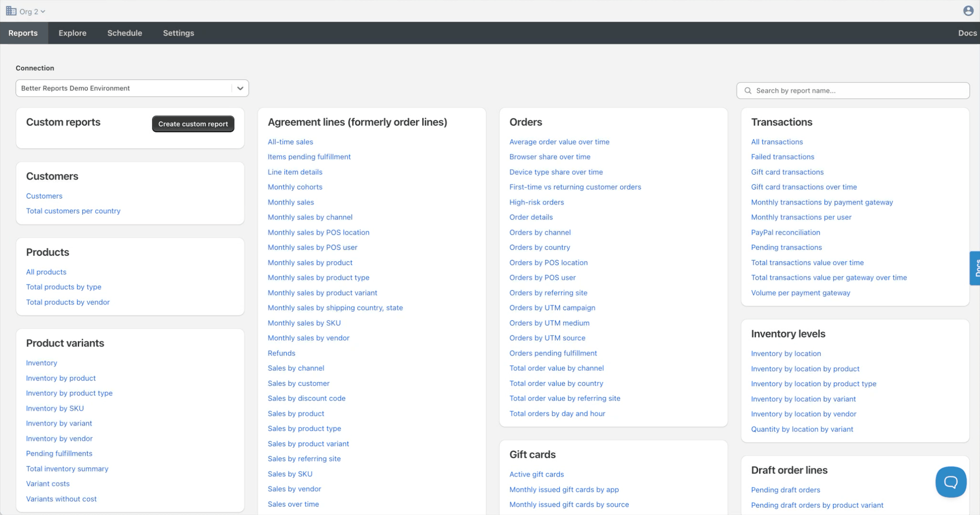Screen dimensions: 980x515
Task: Open Inventory by location by vendor report
Action: pyautogui.click(x=803, y=414)
